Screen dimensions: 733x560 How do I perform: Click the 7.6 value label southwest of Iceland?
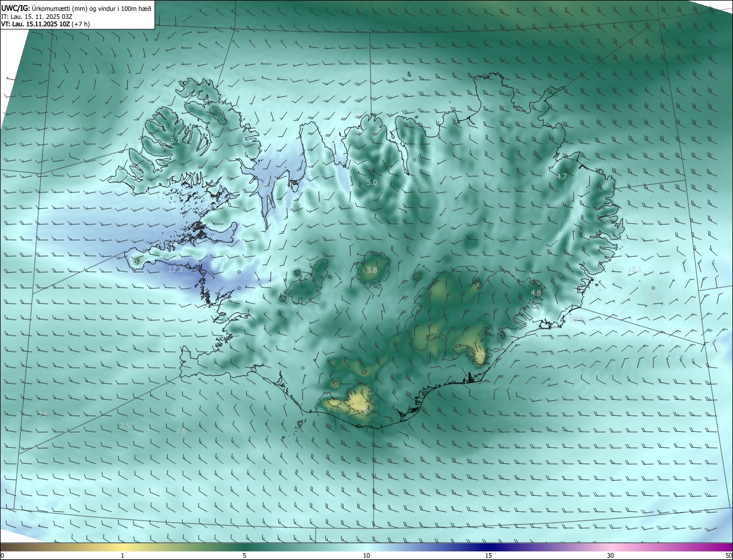(181, 431)
